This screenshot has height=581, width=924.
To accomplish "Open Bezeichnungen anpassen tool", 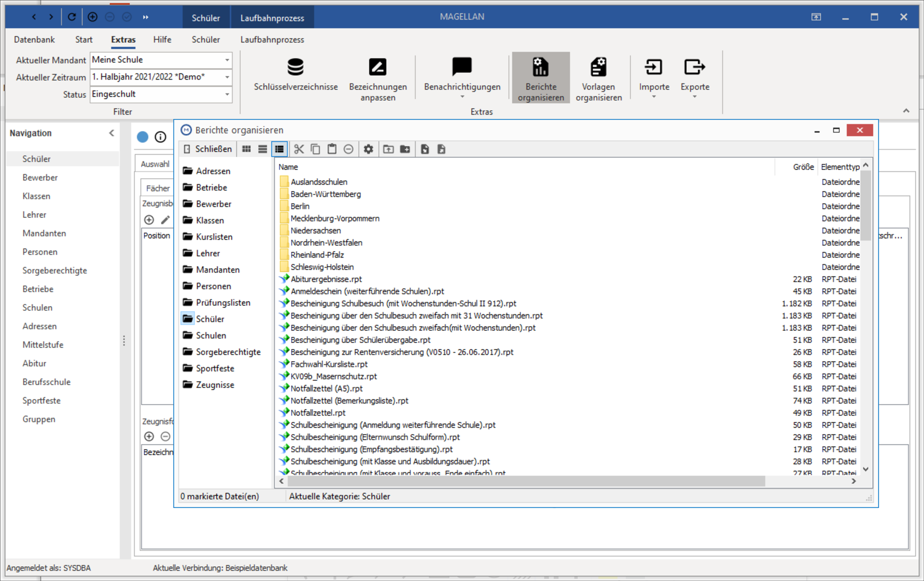I will (377, 68).
